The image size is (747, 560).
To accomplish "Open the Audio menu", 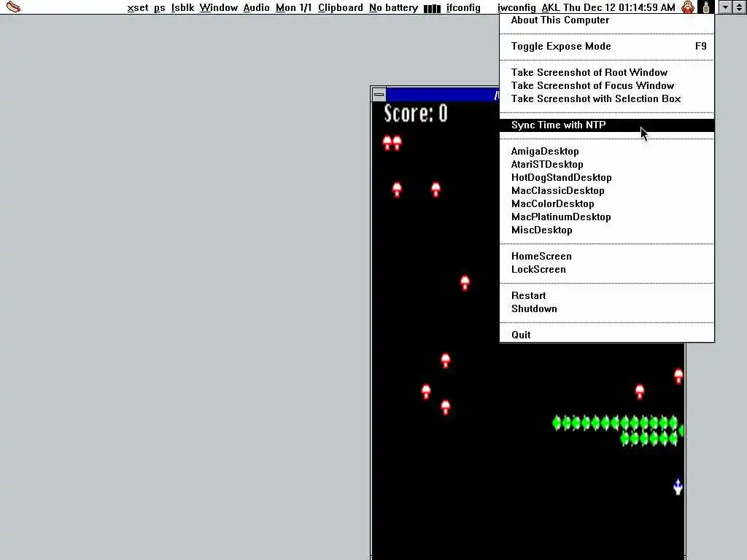I will point(256,7).
